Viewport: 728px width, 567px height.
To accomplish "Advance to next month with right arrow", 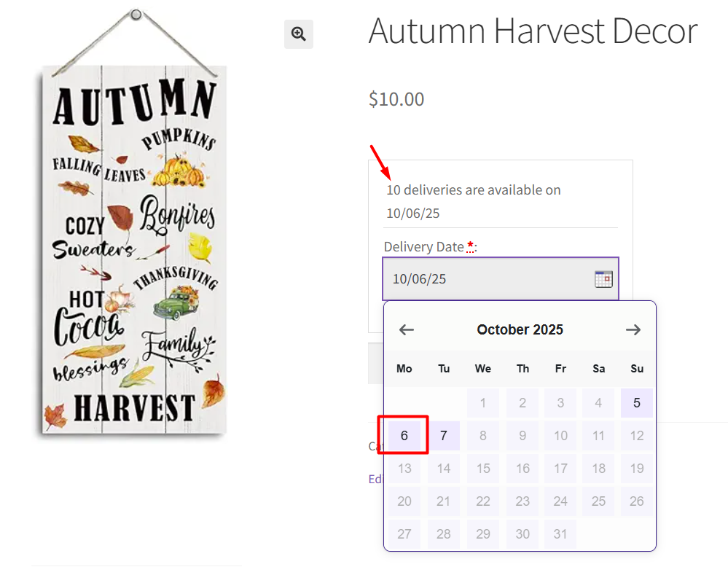I will (633, 329).
